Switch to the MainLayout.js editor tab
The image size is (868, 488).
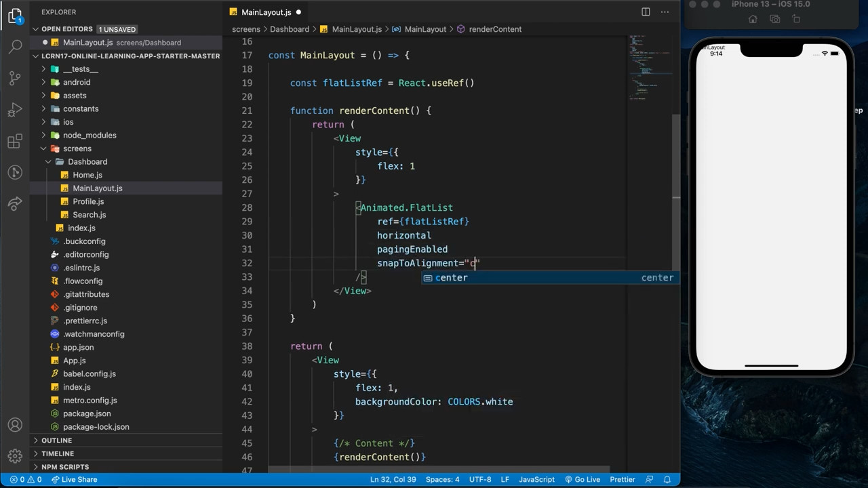click(266, 12)
